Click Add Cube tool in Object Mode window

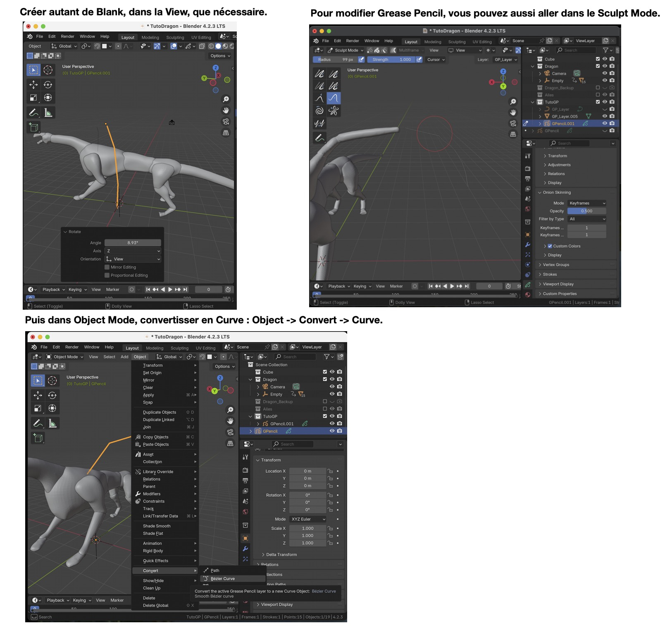[38, 438]
